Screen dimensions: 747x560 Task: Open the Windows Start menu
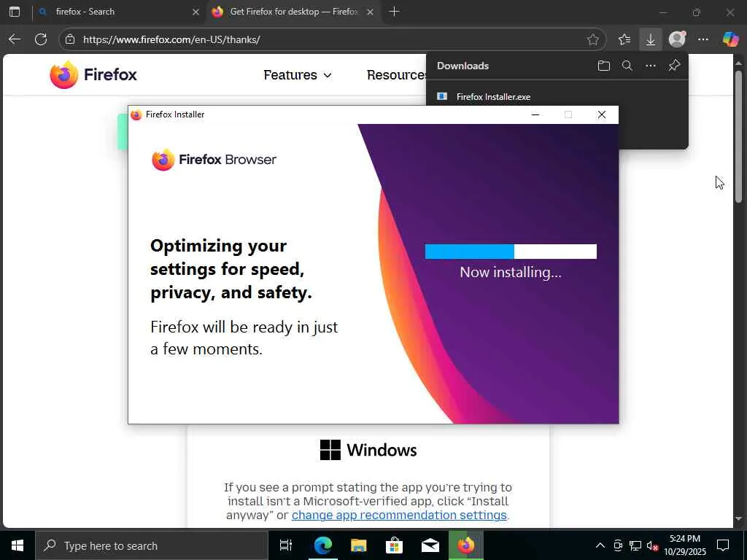(18, 545)
